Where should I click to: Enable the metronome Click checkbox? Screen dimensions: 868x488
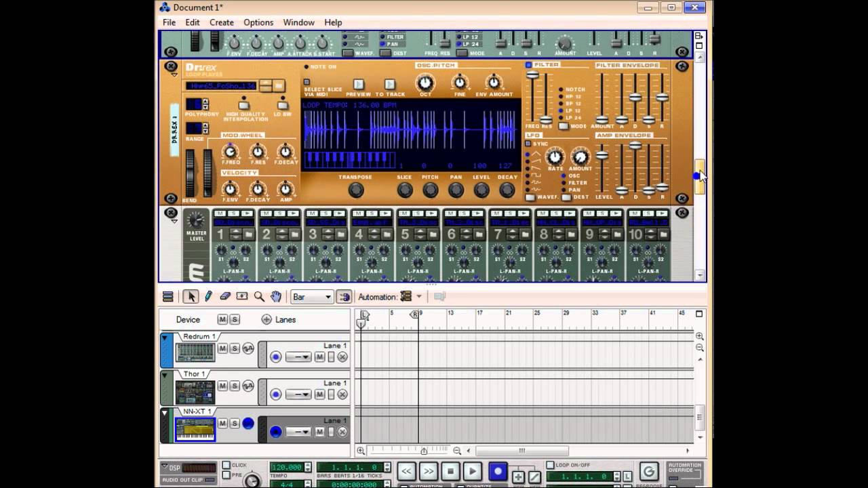point(226,466)
